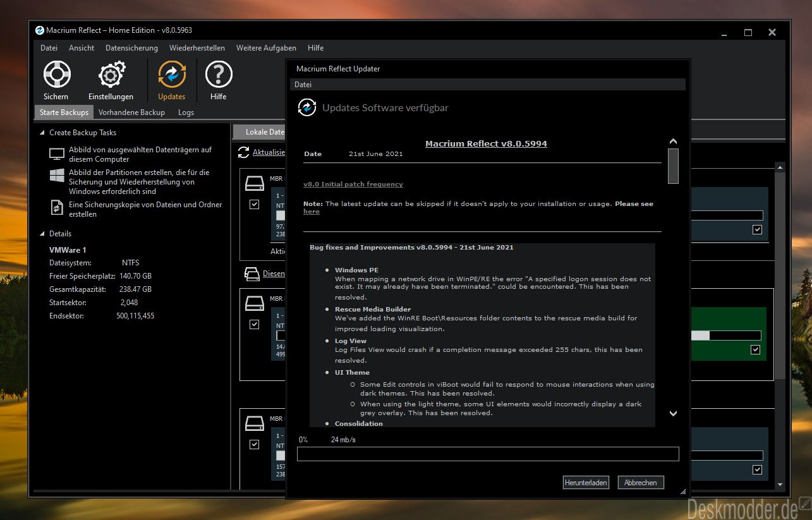
Task: Open the v8.0 Initial patch frequency link
Action: point(353,184)
